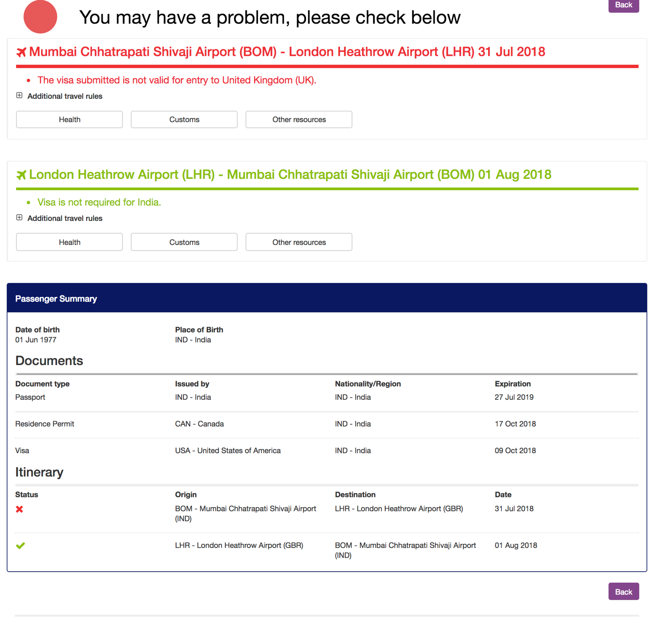Open Other resources for Mumbai to London flight
672x618 pixels.
pyautogui.click(x=299, y=120)
